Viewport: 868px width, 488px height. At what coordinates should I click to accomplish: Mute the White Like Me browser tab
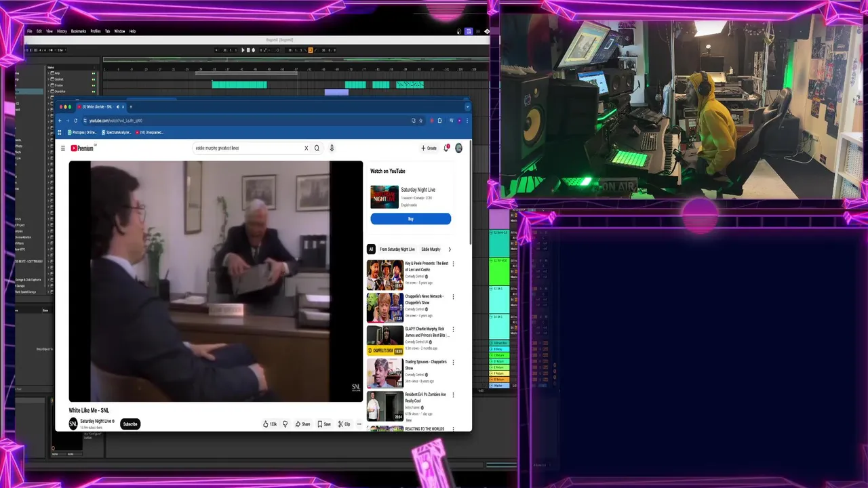118,106
